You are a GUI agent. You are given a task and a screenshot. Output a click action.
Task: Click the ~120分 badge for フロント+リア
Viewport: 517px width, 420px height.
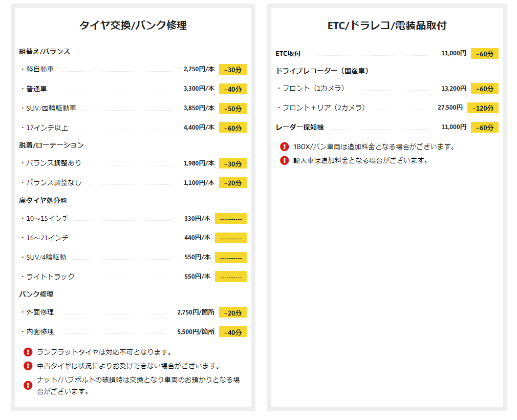pos(483,108)
